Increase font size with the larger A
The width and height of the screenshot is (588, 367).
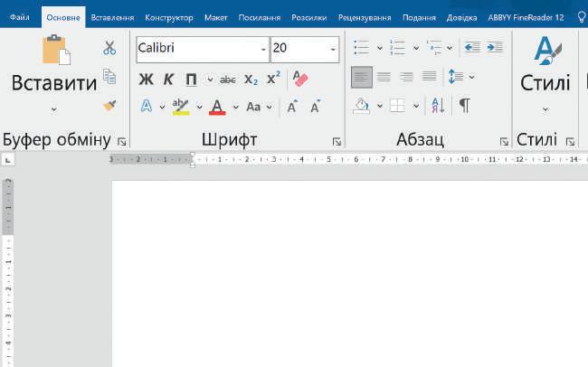(x=292, y=107)
